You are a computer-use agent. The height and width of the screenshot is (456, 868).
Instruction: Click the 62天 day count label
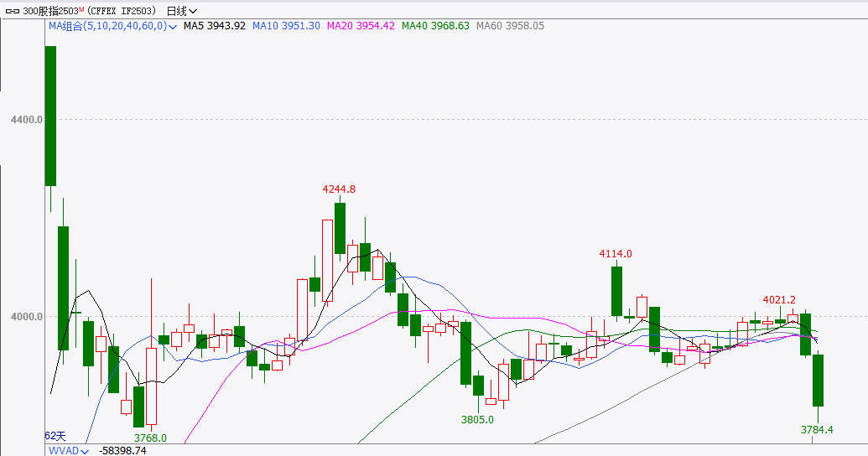pyautogui.click(x=55, y=436)
